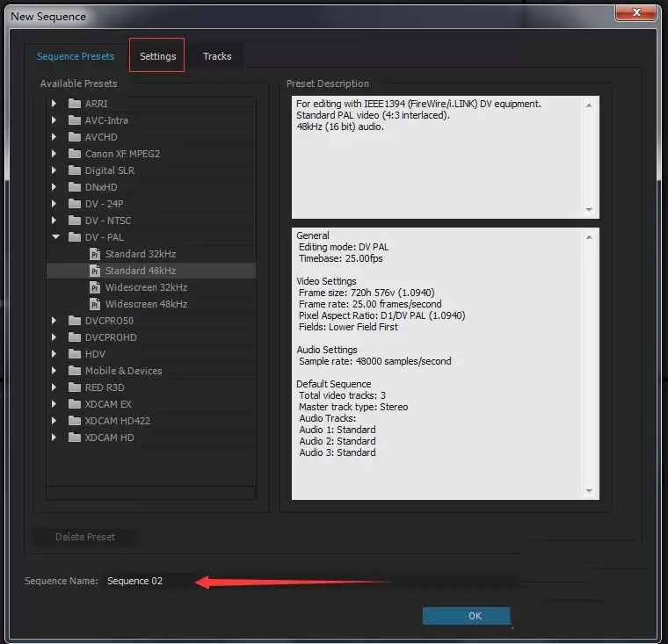Click the Digital SLR folder icon
Image resolution: width=668 pixels, height=644 pixels.
[75, 170]
